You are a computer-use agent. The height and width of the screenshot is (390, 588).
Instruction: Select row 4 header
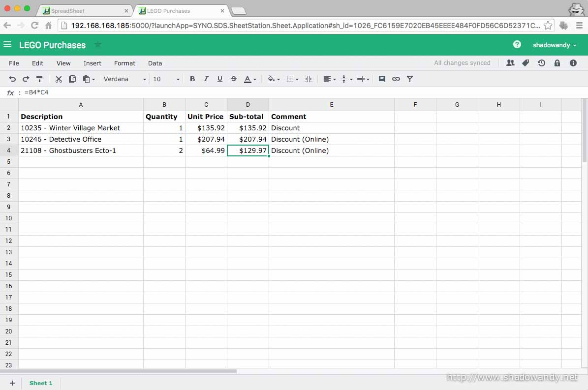9,150
